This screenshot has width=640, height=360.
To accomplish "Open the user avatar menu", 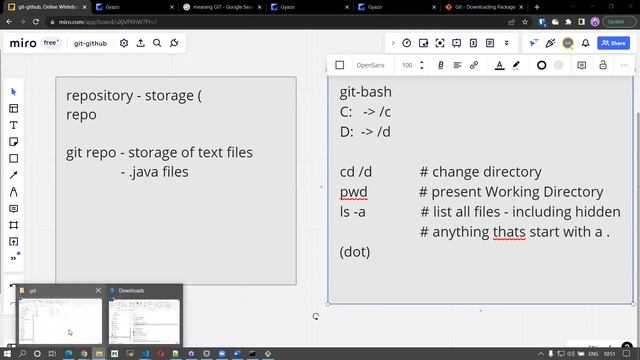I will (568, 43).
